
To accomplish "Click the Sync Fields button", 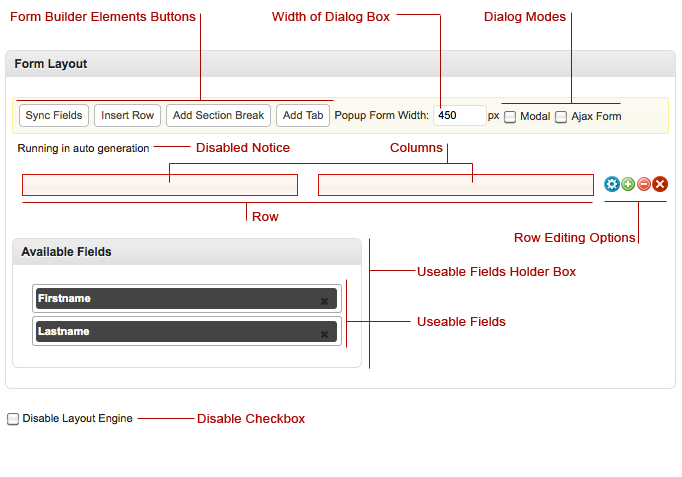I will point(54,116).
